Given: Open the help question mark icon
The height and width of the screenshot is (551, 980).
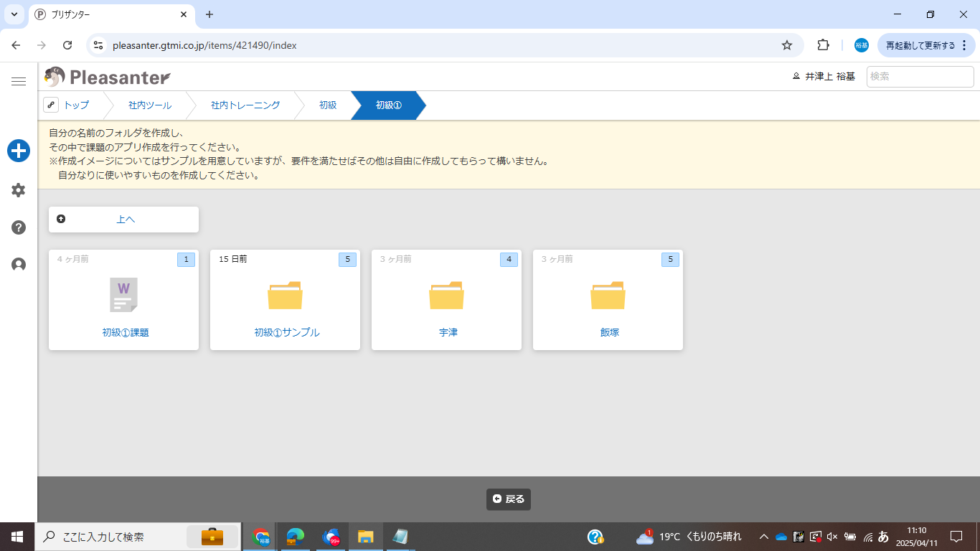Looking at the screenshot, I should pos(19,227).
